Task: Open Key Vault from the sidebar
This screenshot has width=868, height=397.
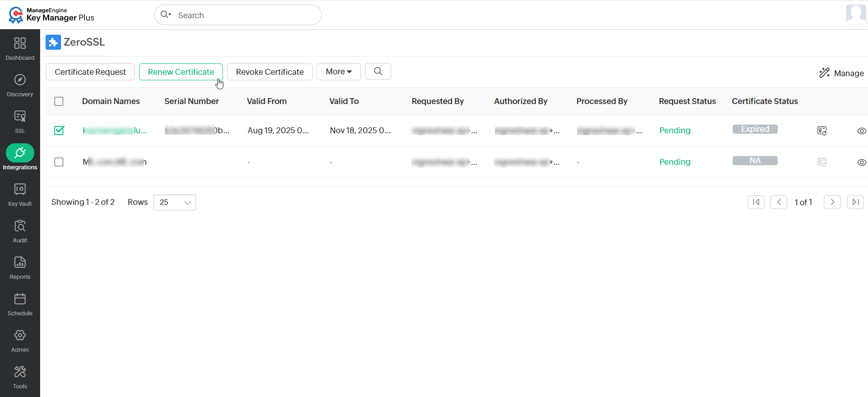Action: 20,194
